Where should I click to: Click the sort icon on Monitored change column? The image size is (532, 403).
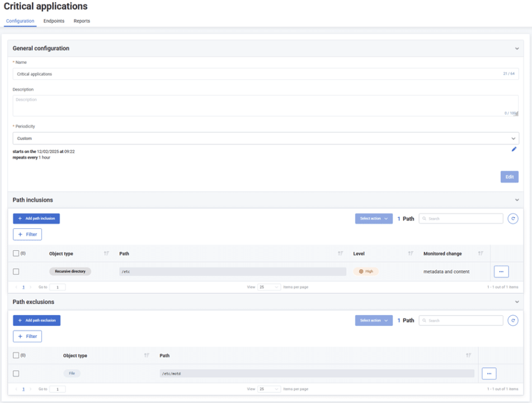tap(481, 254)
